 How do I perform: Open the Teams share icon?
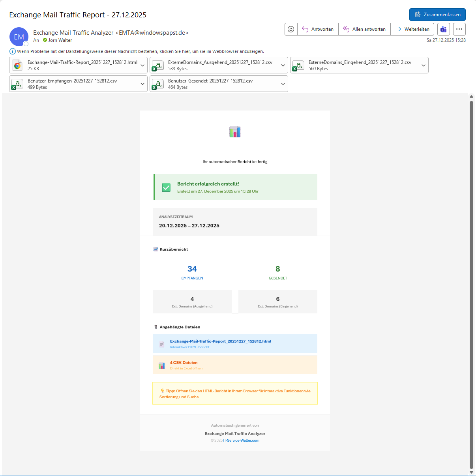click(444, 29)
